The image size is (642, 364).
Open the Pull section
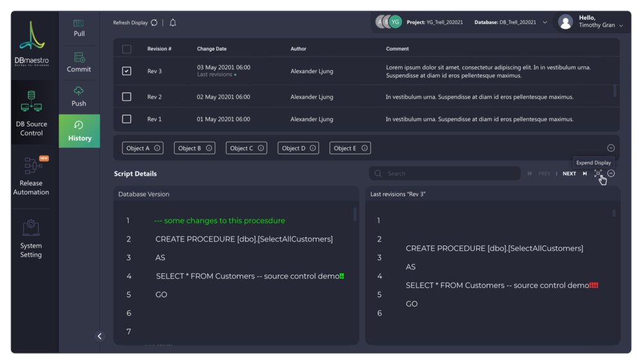point(79,28)
